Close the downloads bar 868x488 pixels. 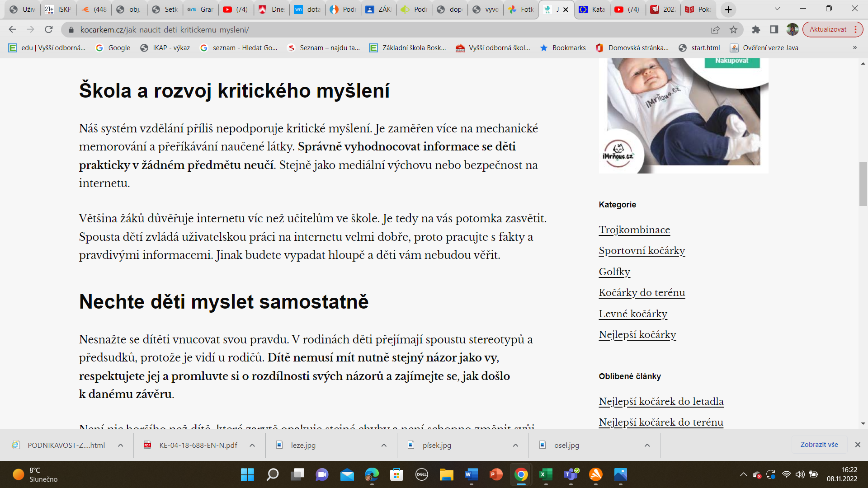pos(858,445)
